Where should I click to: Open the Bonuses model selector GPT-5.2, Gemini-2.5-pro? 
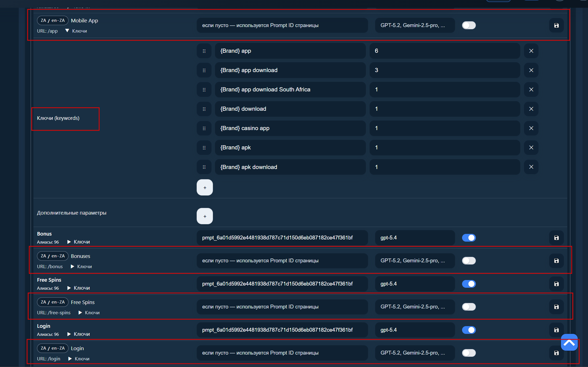[x=415, y=261]
